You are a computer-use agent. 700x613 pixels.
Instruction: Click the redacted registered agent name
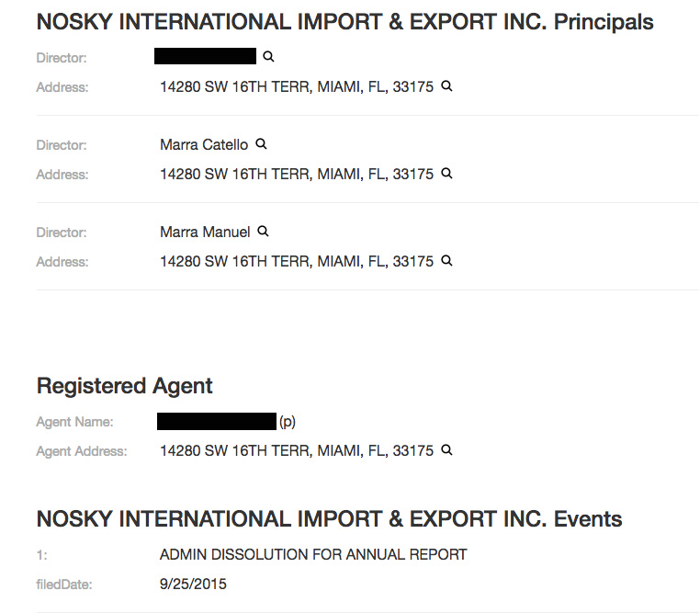click(x=217, y=422)
